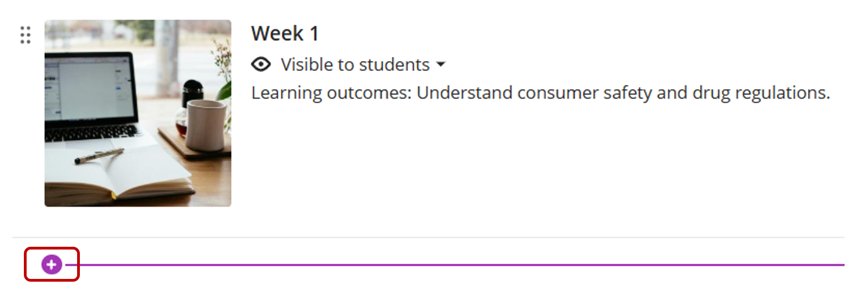This screenshot has width=868, height=295.
Task: Click 'consumer safety' in the description
Action: pyautogui.click(x=584, y=93)
